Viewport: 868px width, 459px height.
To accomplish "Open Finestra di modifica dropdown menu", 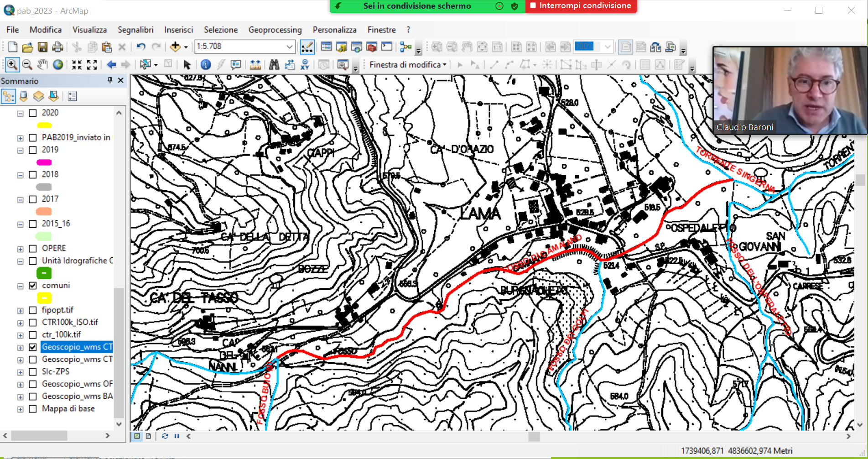I will point(408,65).
